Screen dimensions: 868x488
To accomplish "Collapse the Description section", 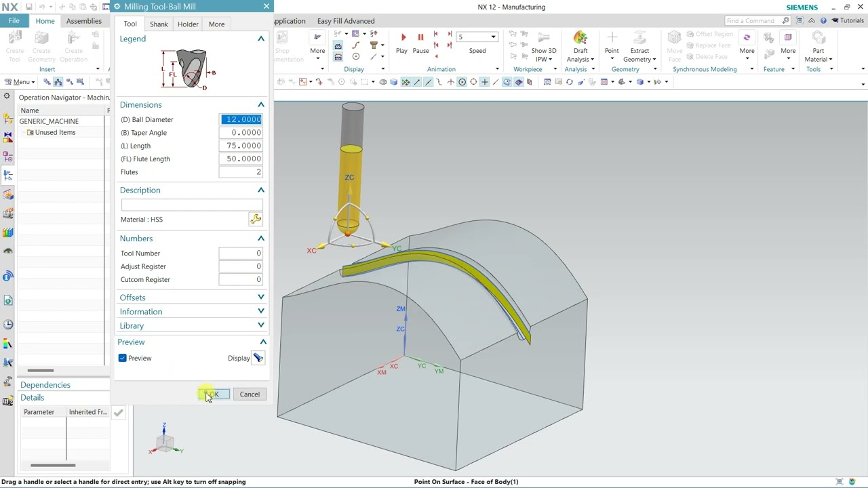I will coord(261,190).
